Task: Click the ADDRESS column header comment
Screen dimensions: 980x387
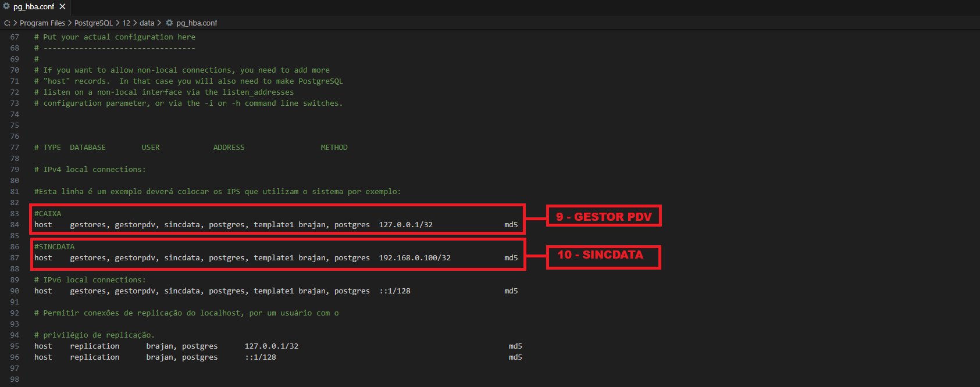Action: pyautogui.click(x=229, y=148)
